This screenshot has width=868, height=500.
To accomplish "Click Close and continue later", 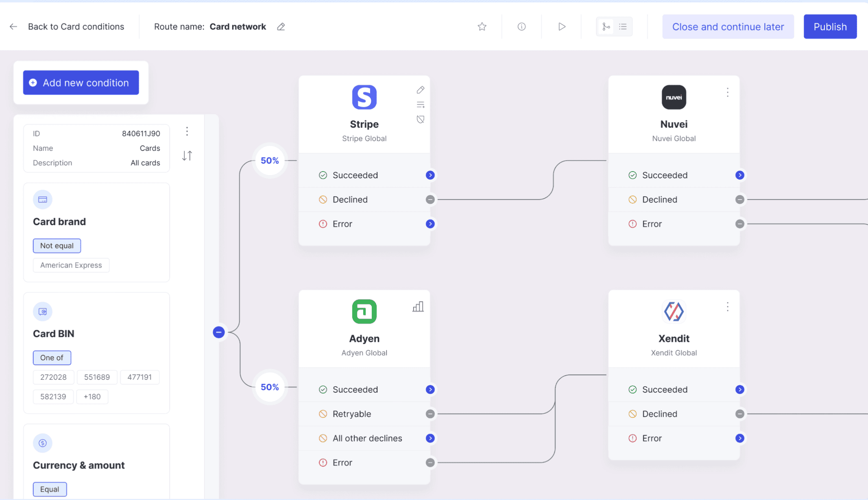I will tap(728, 27).
